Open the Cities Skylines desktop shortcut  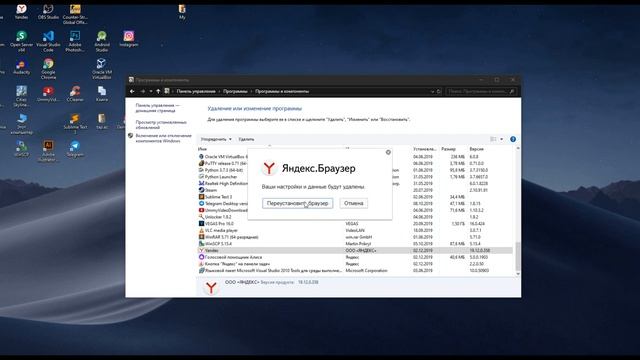click(21, 96)
